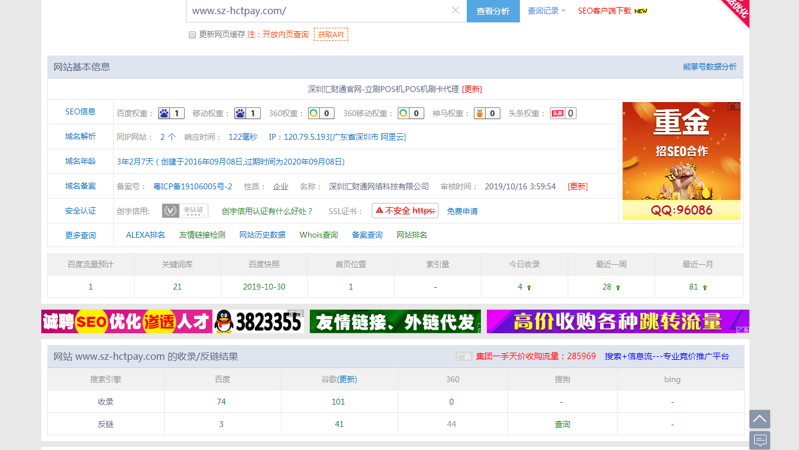
Task: Click the 360 mobile weight circle icon
Action: 404,113
